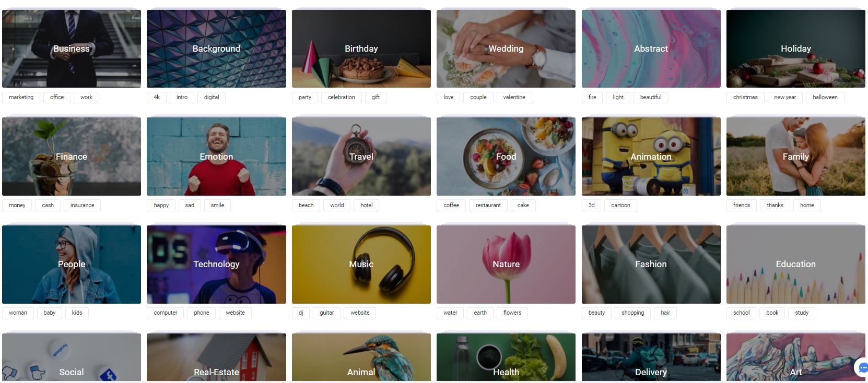Screen dimensions: 868x383
Task: Click the marketing tag
Action: [21, 97]
